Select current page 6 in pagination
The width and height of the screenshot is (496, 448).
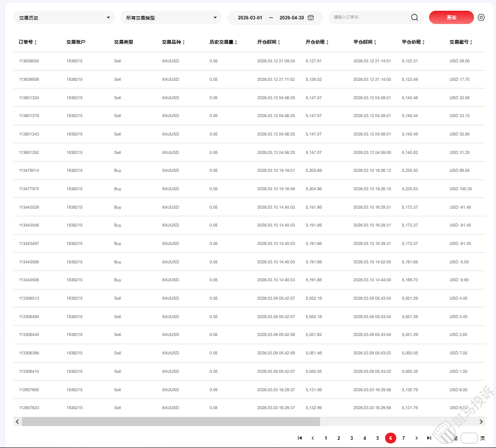(x=390, y=438)
